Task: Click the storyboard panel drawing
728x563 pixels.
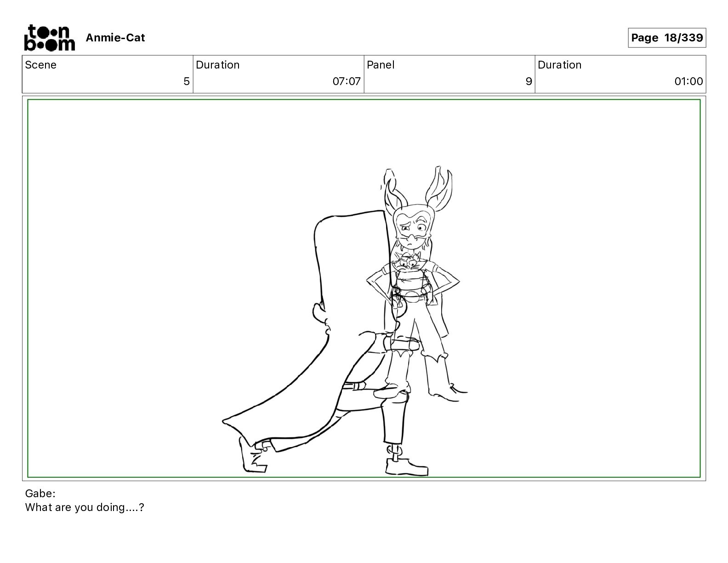Action: tap(364, 288)
